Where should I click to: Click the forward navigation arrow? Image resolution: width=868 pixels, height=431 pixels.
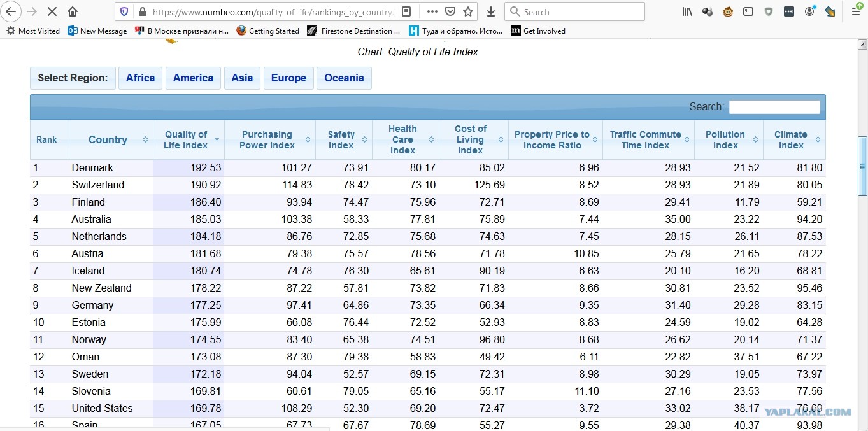(31, 11)
